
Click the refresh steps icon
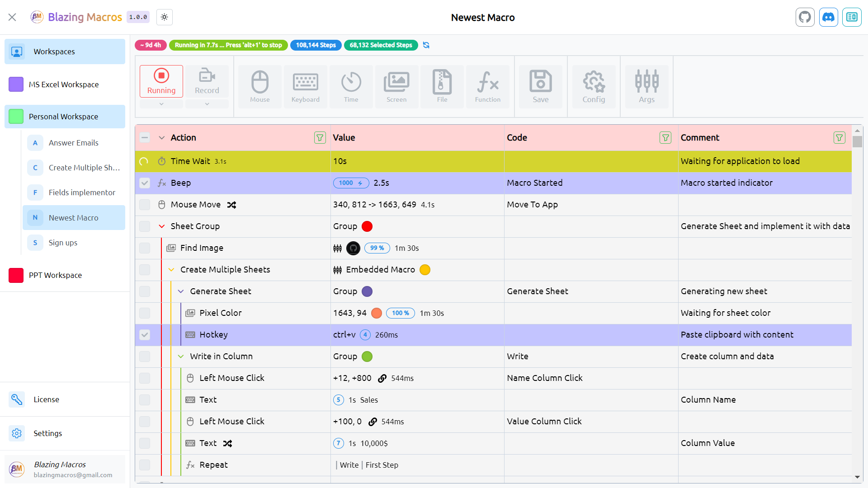[426, 45]
